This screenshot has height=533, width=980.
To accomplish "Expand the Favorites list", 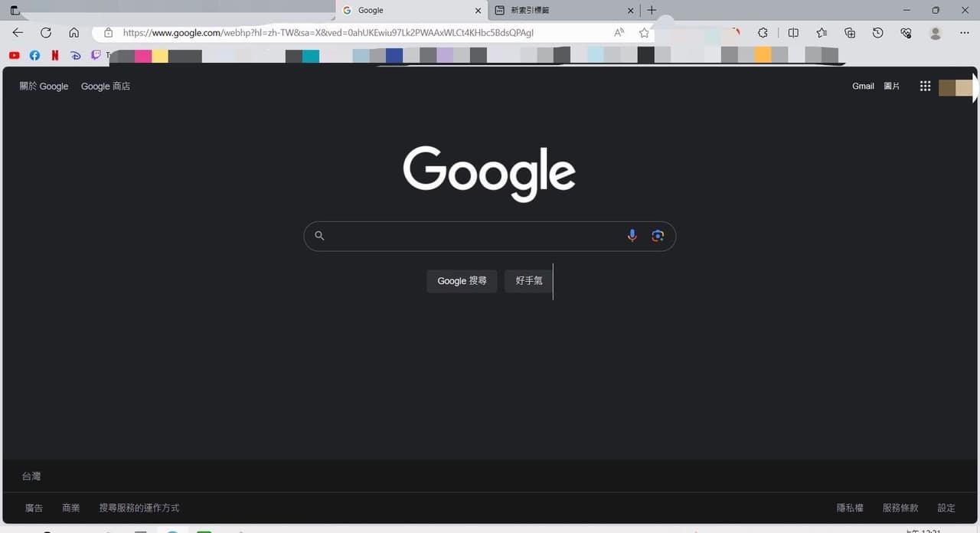I will tap(822, 33).
